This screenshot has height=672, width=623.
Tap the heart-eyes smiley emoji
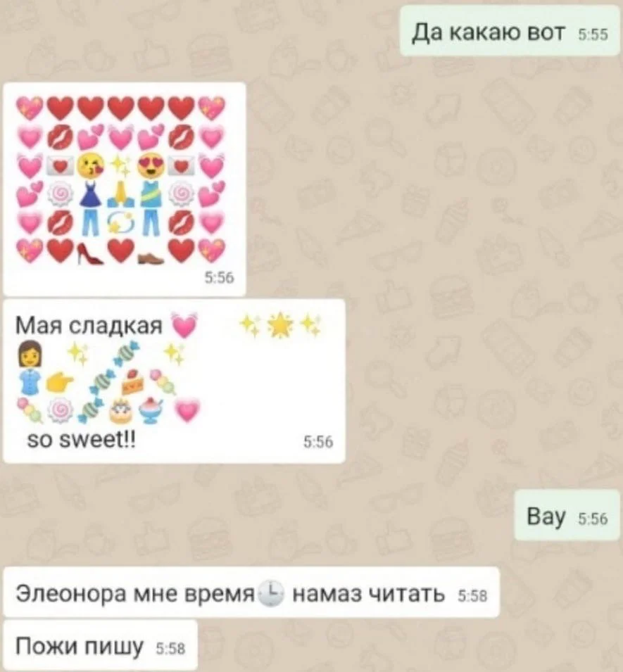[151, 165]
